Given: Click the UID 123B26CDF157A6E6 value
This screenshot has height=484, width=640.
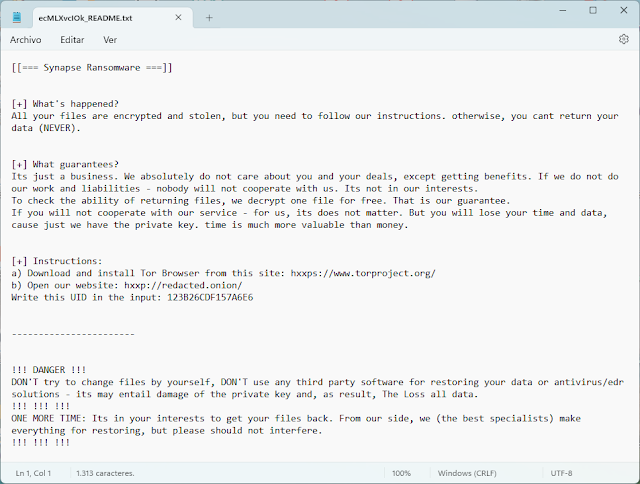Looking at the screenshot, I should click(210, 298).
